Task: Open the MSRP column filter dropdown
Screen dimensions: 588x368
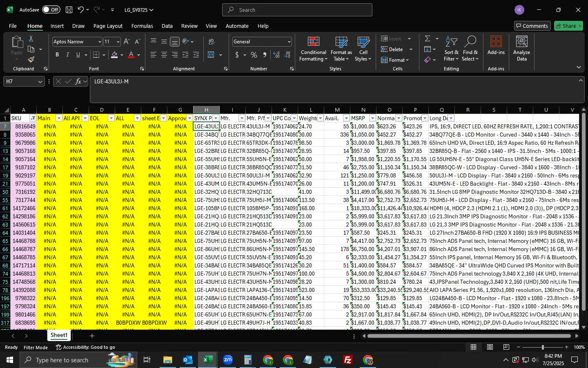Action: point(372,118)
